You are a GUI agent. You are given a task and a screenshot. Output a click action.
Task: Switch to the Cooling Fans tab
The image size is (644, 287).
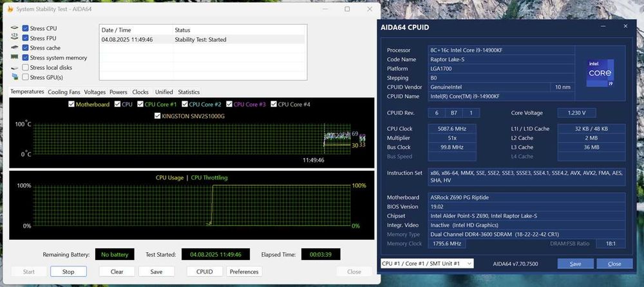[x=64, y=92]
